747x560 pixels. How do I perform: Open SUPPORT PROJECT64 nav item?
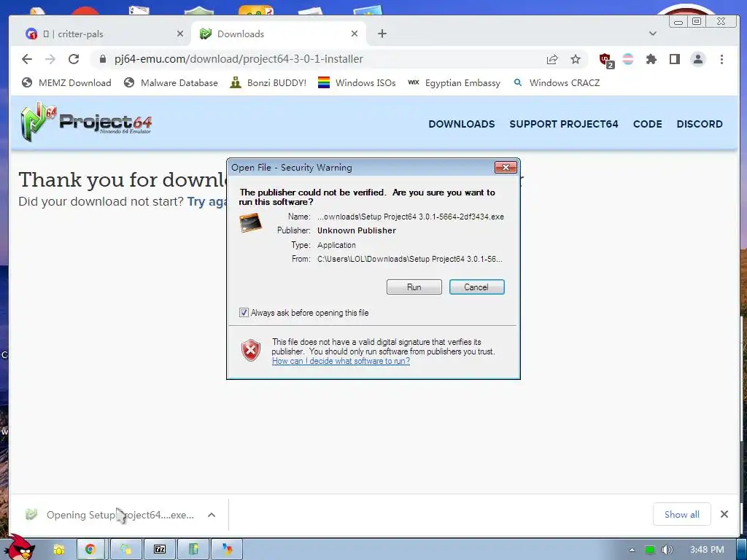pos(564,124)
